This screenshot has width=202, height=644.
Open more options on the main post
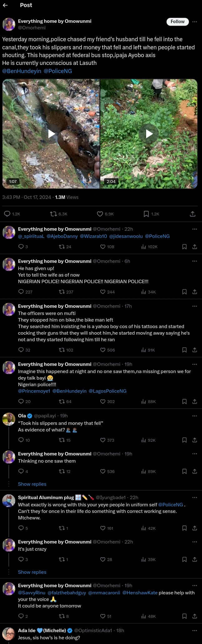195,22
